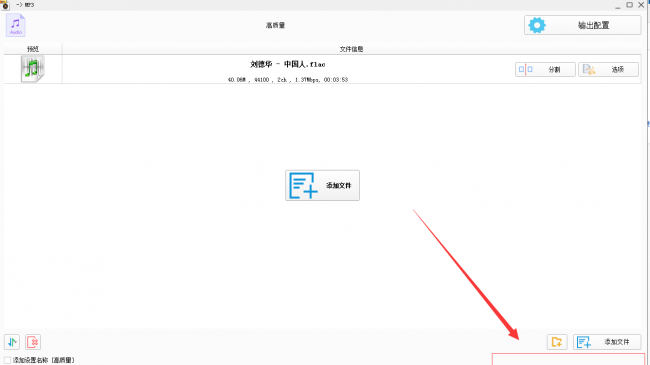Click the 文件信息 column header
The width and height of the screenshot is (650, 365).
coord(352,49)
